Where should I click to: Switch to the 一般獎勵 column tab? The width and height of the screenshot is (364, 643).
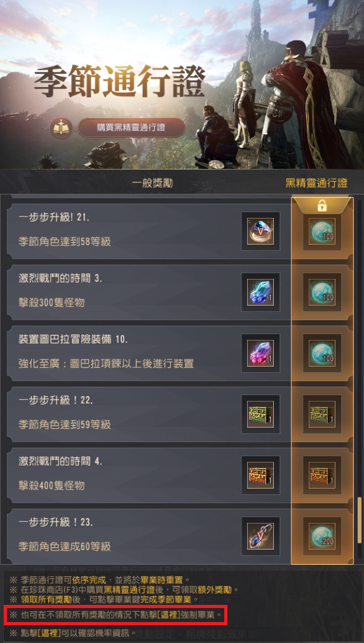152,183
